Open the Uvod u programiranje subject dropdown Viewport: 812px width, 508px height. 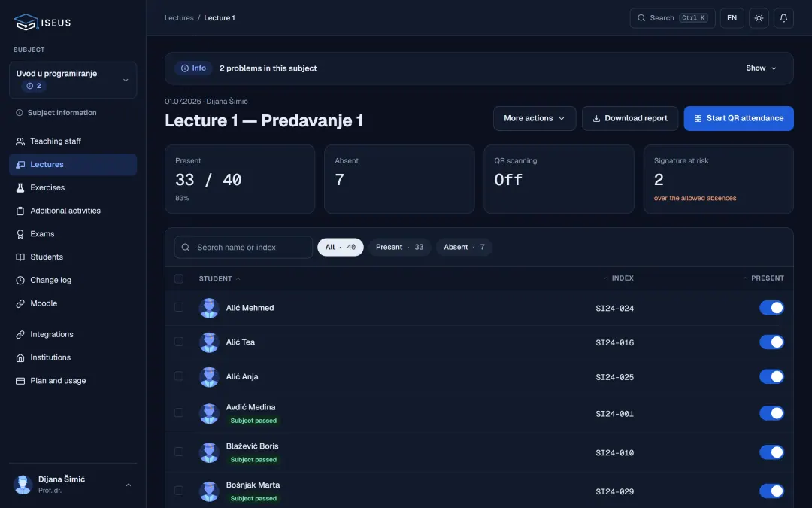click(73, 80)
